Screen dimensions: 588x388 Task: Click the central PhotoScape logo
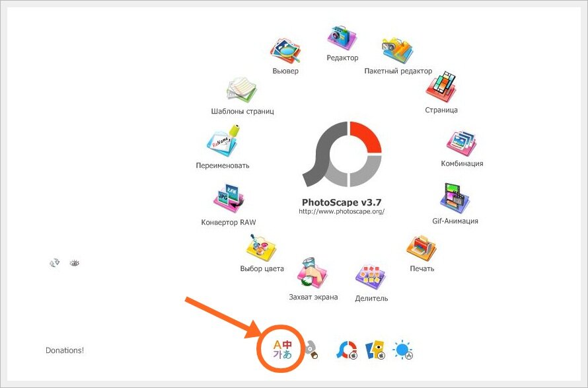(342, 154)
